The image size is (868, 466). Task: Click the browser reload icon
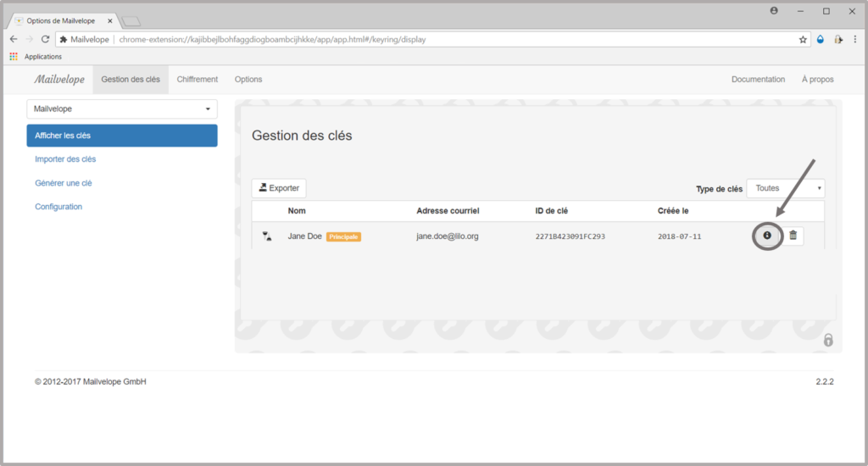coord(45,39)
